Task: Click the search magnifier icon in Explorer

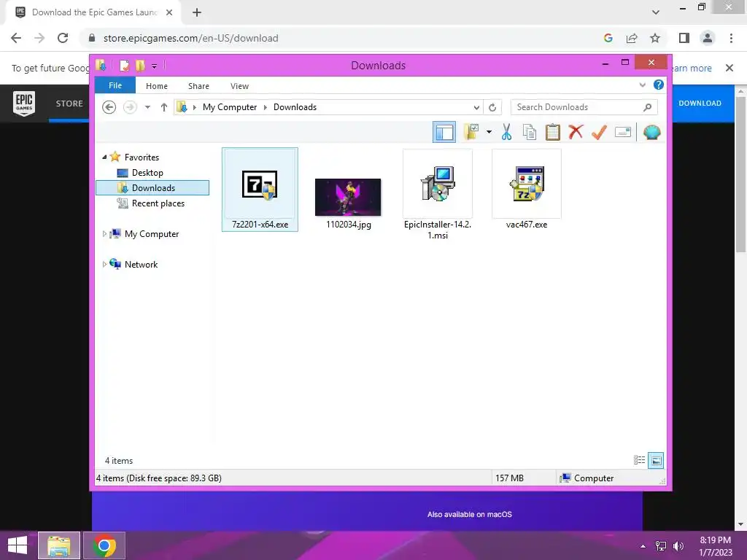Action: [647, 107]
